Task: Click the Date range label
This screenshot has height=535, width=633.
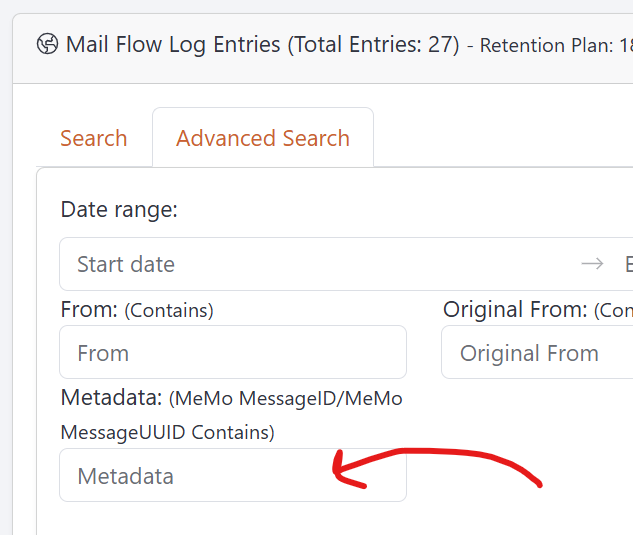Action: click(119, 209)
